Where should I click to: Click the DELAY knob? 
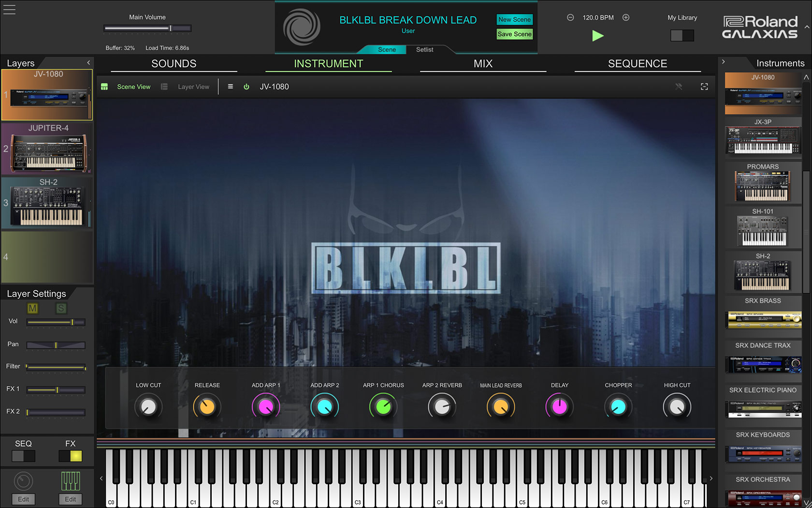[x=560, y=407]
